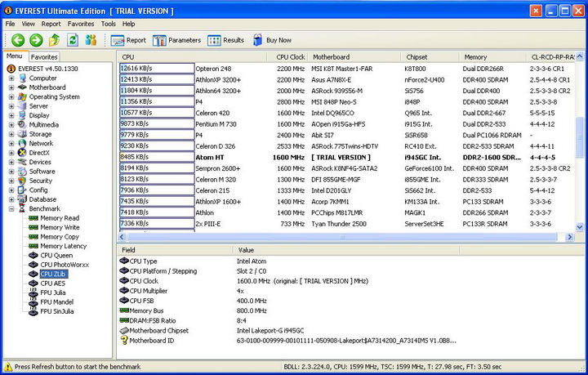The height and width of the screenshot is (375, 588).
Task: Click the Report toolbar button
Action: click(128, 40)
